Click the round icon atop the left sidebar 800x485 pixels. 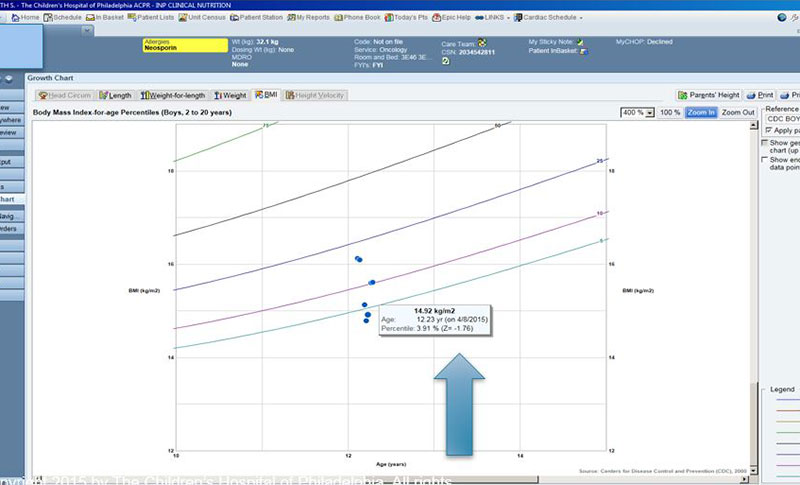pyautogui.click(x=9, y=79)
